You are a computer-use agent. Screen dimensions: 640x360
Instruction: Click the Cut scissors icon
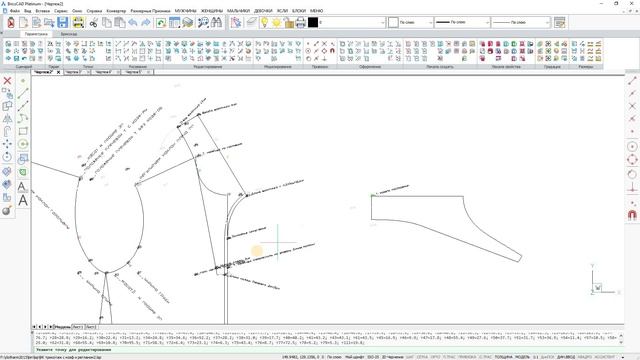tap(93, 22)
